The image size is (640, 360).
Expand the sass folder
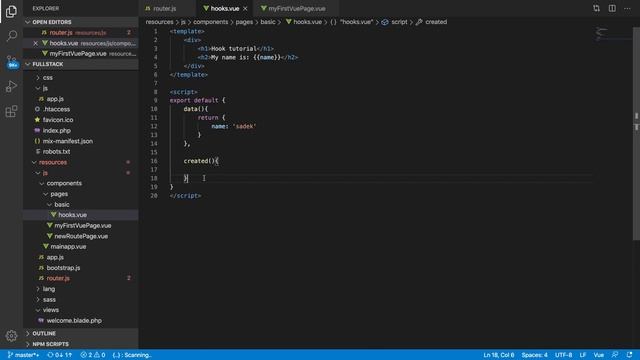click(x=49, y=300)
